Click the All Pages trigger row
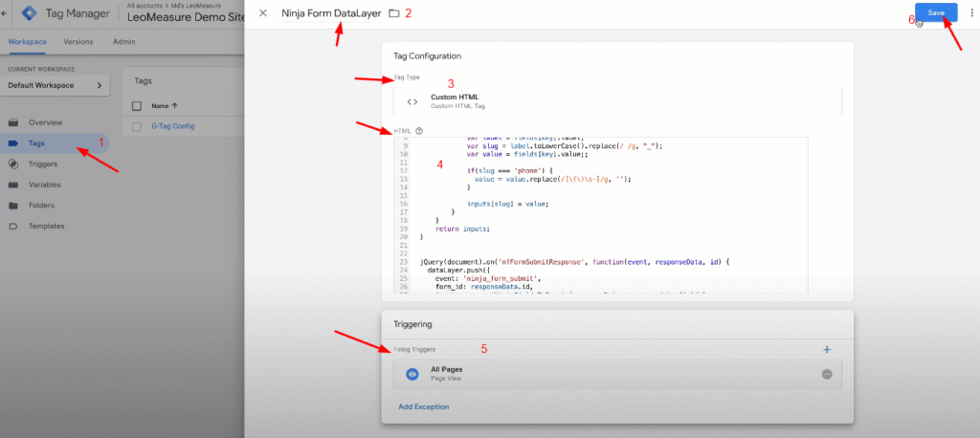Screen dimensions: 980x438 pyautogui.click(x=617, y=374)
